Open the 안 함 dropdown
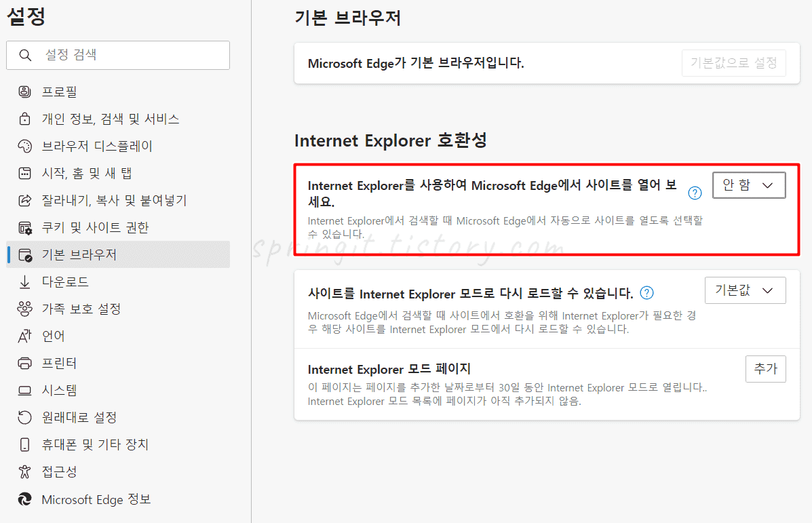The image size is (812, 523). [x=748, y=185]
